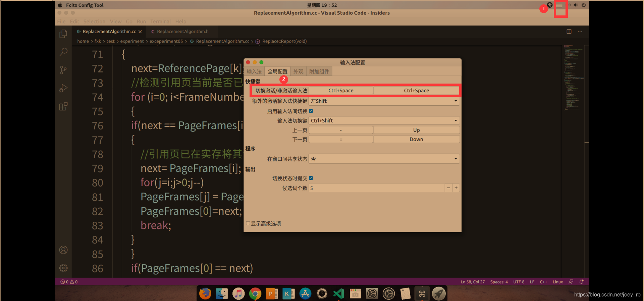
Task: Click the Split Editor Right icon
Action: (x=569, y=32)
